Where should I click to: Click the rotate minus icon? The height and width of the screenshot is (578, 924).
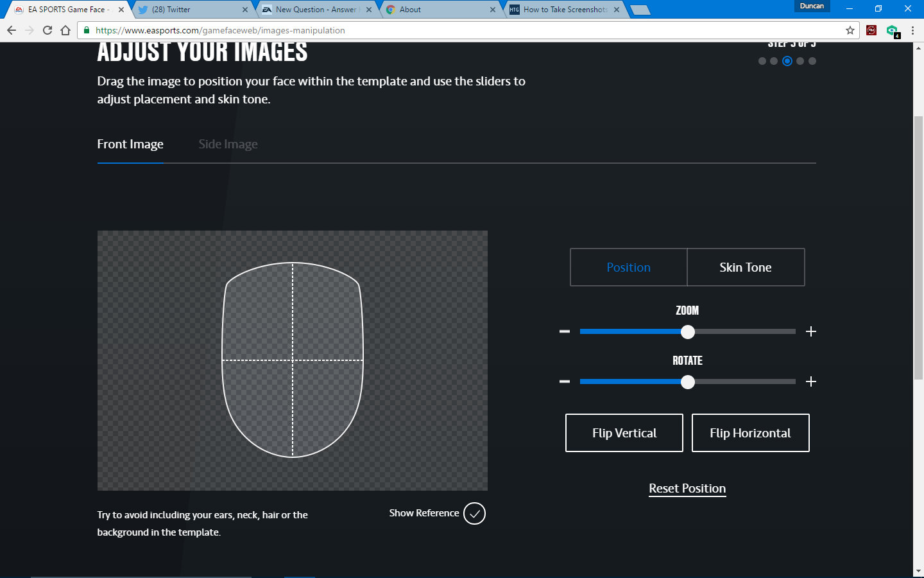click(565, 381)
